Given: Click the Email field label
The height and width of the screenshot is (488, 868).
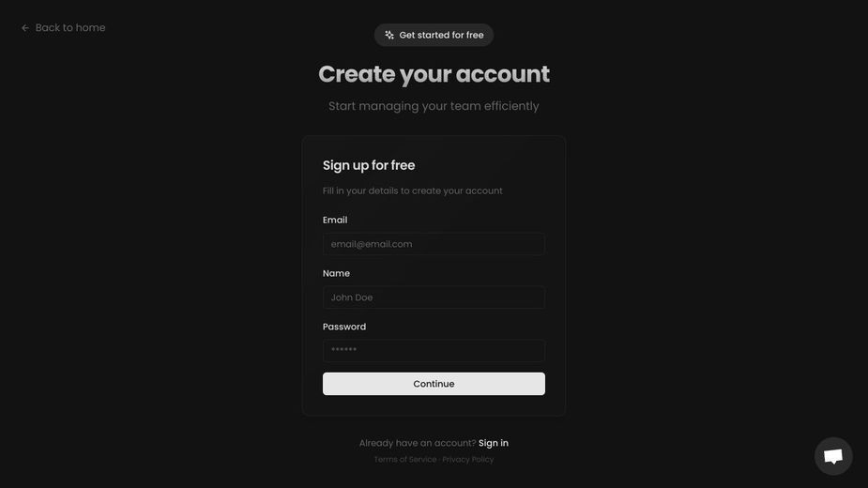Looking at the screenshot, I should (335, 220).
